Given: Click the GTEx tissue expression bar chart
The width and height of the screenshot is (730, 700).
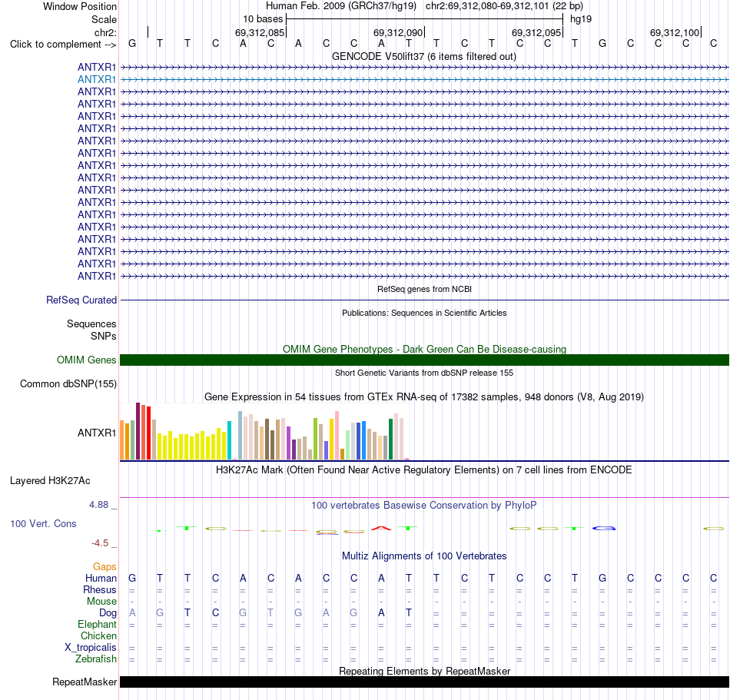Looking at the screenshot, I should [264, 432].
